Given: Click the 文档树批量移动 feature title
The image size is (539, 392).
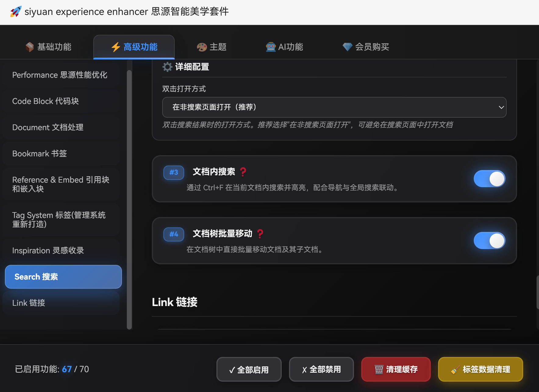Looking at the screenshot, I should (223, 234).
